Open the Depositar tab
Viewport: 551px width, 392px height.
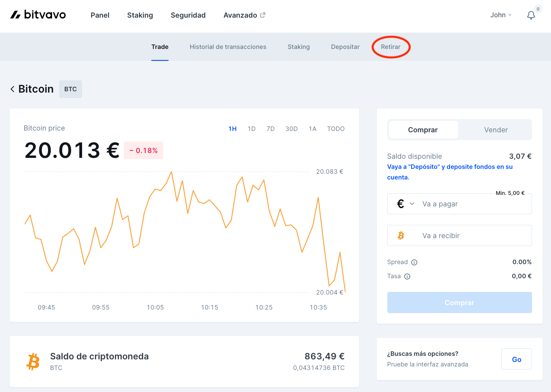[x=345, y=47]
